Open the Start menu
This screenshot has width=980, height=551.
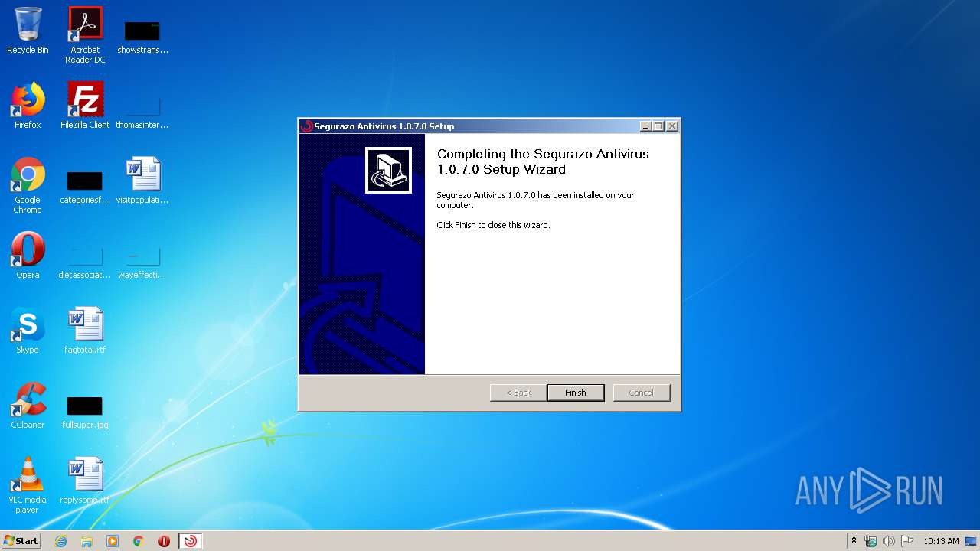tap(21, 540)
